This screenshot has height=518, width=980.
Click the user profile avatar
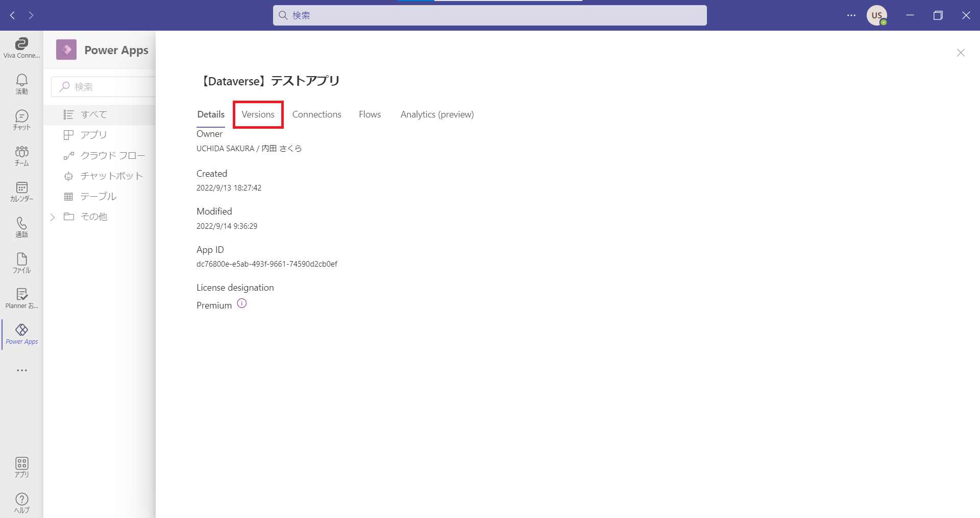[x=876, y=15]
